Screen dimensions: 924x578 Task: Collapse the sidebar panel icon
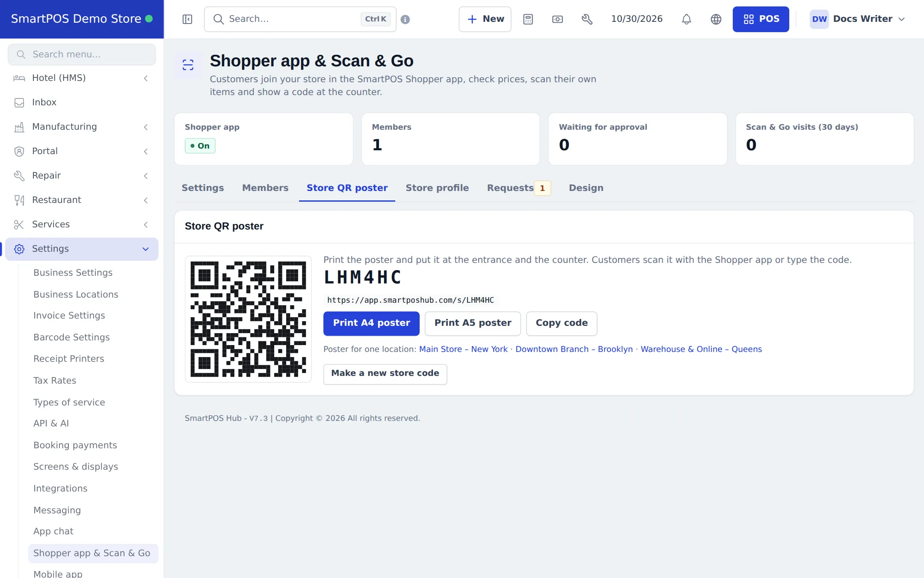click(x=187, y=19)
